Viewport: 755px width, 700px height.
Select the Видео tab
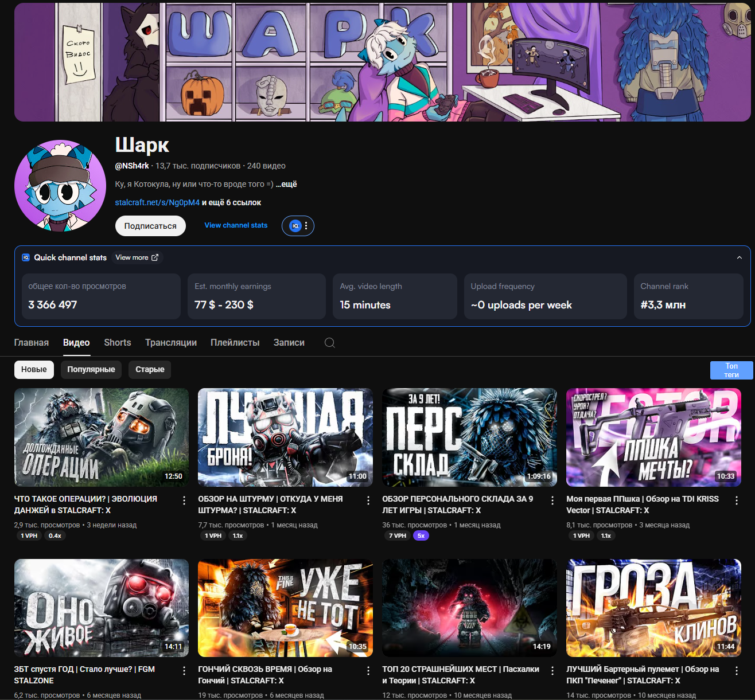(76, 342)
